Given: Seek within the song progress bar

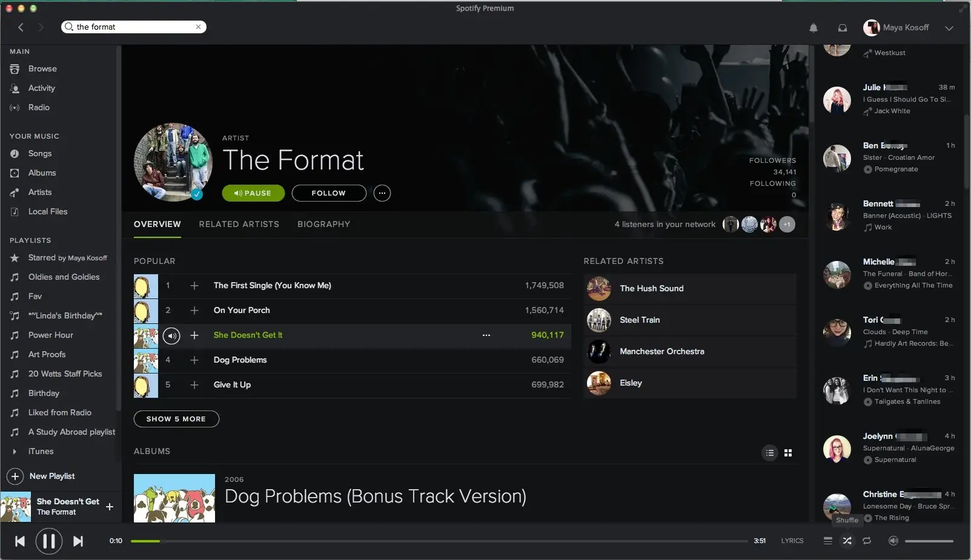Looking at the screenshot, I should pos(439,541).
